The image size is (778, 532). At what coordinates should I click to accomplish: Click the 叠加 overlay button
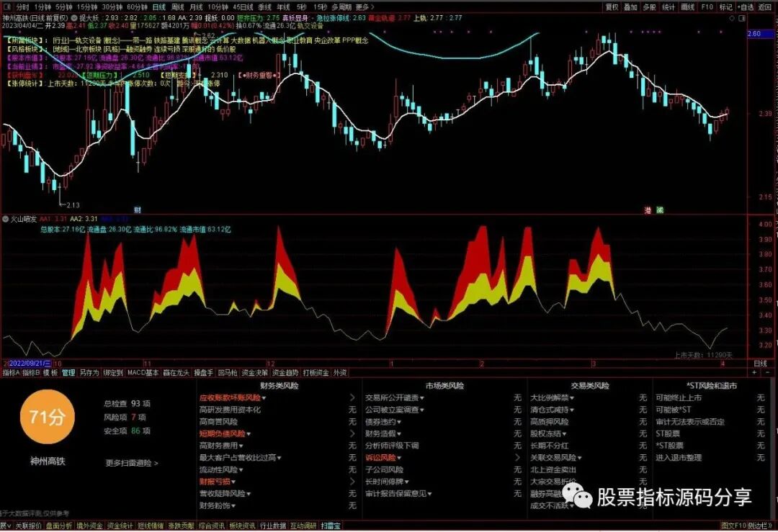pos(630,7)
